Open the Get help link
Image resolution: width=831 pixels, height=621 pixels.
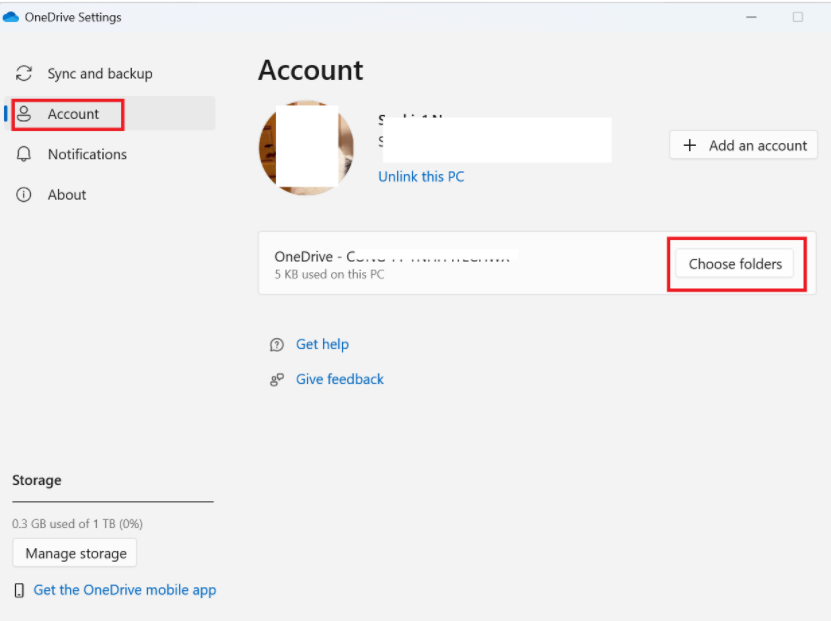click(322, 344)
